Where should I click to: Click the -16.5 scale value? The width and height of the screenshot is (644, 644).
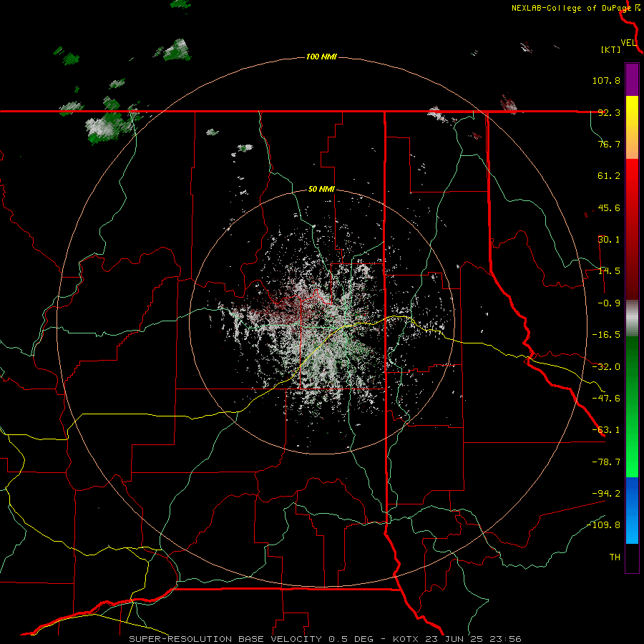(606, 335)
